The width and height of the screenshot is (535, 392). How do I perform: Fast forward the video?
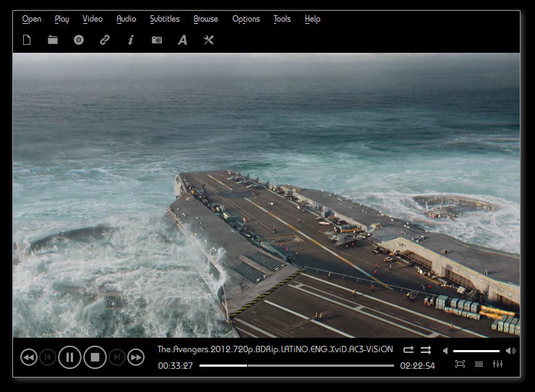point(136,357)
